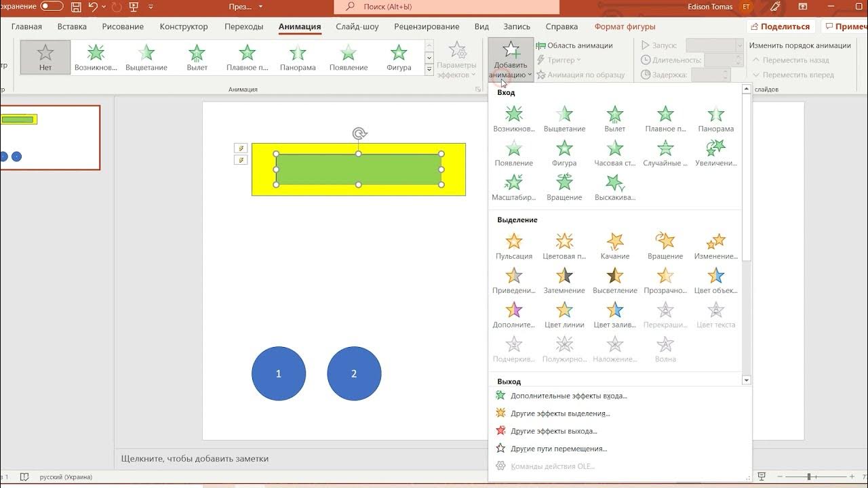Image resolution: width=868 pixels, height=488 pixels.
Task: Switch to Формат фигуры tab
Action: click(x=625, y=27)
